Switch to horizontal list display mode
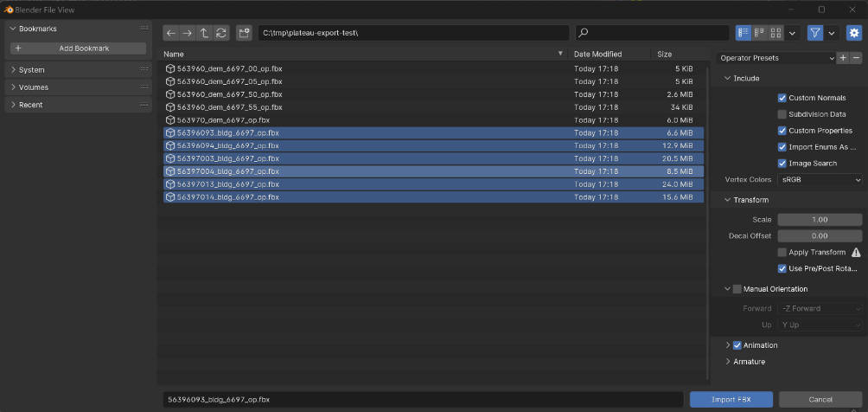Screen dimensions: 868x412 point(759,33)
